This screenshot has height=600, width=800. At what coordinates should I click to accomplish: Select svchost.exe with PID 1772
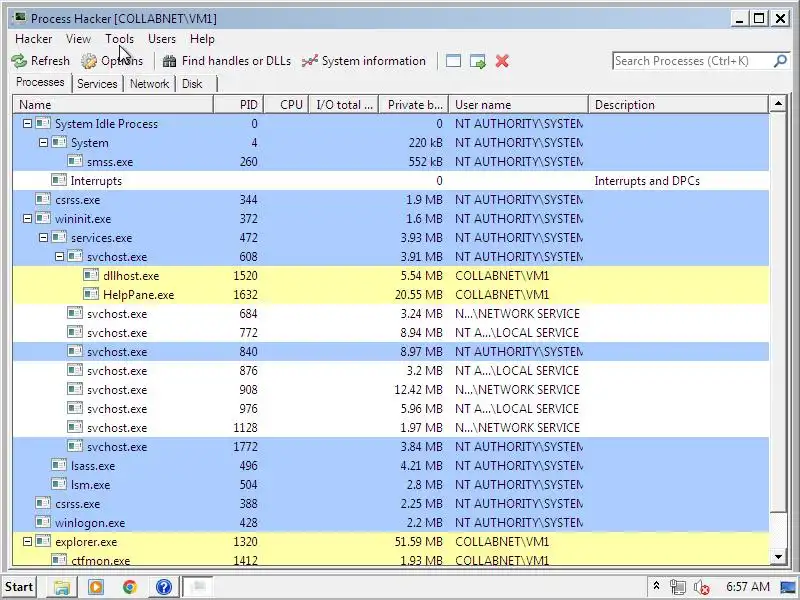pyautogui.click(x=391, y=446)
